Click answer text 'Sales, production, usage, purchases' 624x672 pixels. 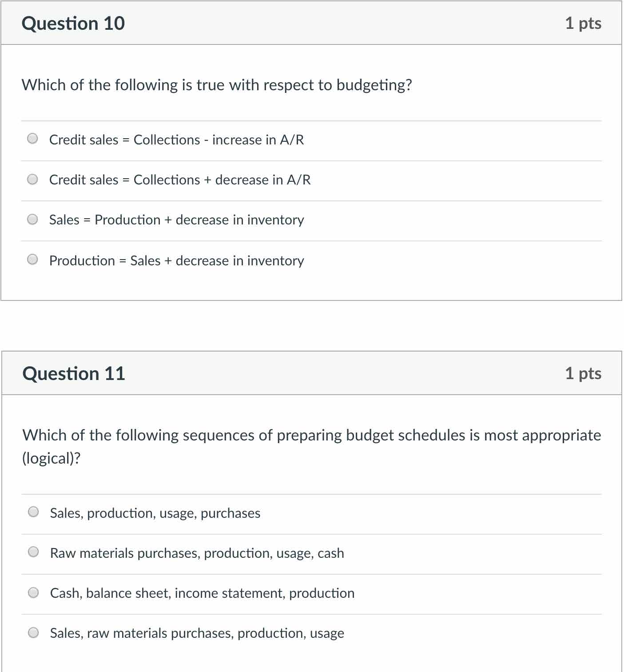point(155,513)
